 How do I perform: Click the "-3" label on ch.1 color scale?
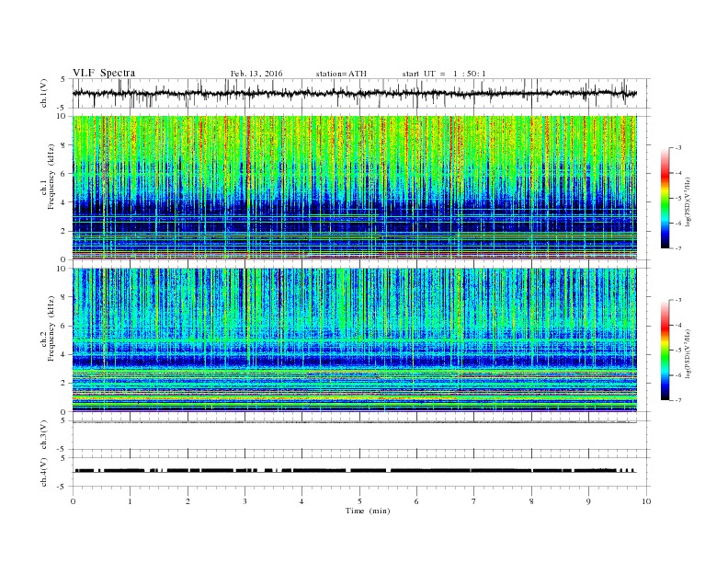[x=678, y=148]
